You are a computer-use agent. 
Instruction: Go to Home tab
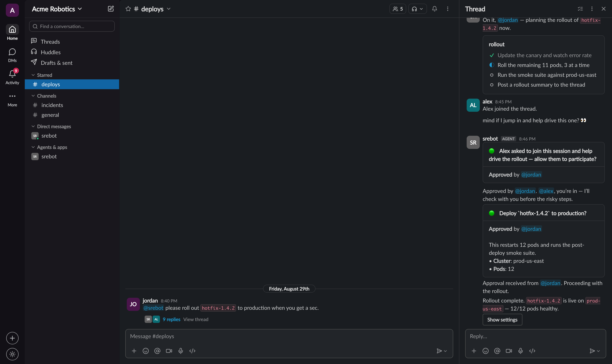tap(12, 32)
